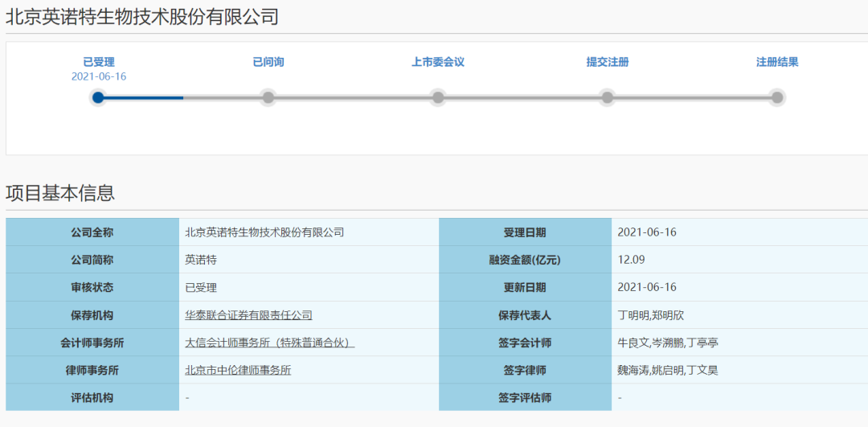Viewport: 868px width, 427px height.
Task: Click the 更新日期 value 2021-06-16
Action: click(646, 287)
